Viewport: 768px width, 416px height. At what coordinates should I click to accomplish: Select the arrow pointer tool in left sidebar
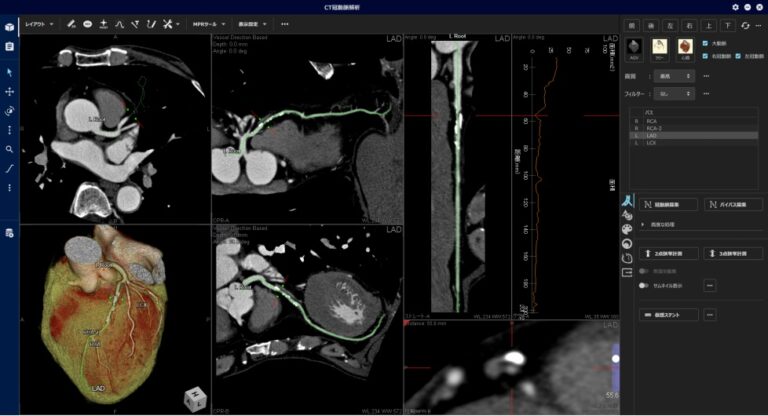(x=9, y=72)
